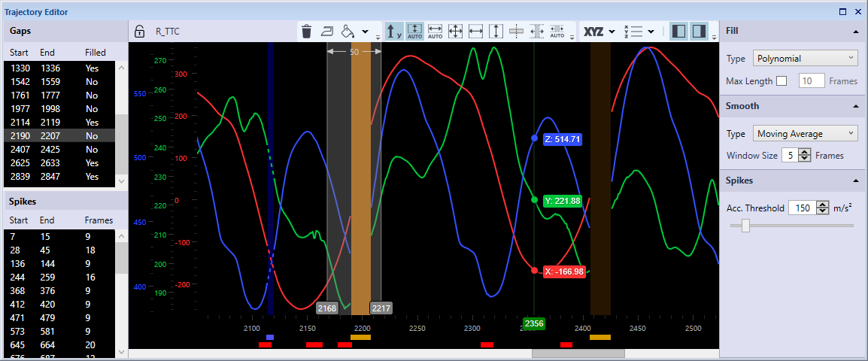Click the four-way zoom extents icon
The height and width of the screenshot is (361, 868).
455,32
